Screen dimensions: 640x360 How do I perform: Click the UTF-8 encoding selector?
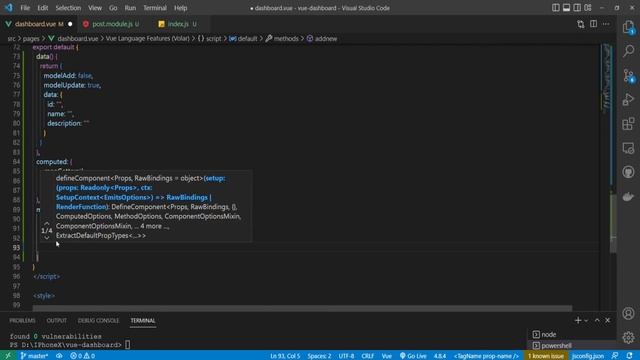(x=346, y=356)
